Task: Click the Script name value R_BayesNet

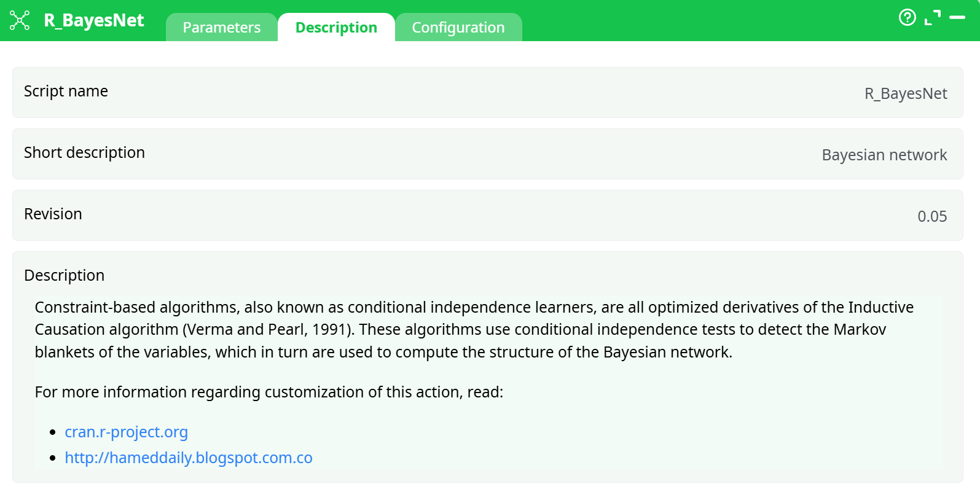Action: point(906,93)
